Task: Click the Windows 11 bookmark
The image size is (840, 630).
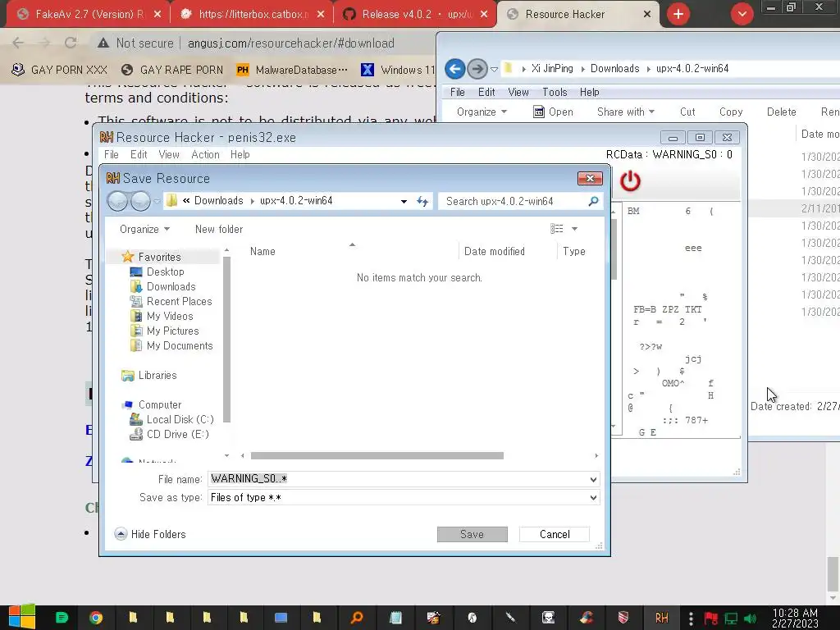Action: coord(399,71)
